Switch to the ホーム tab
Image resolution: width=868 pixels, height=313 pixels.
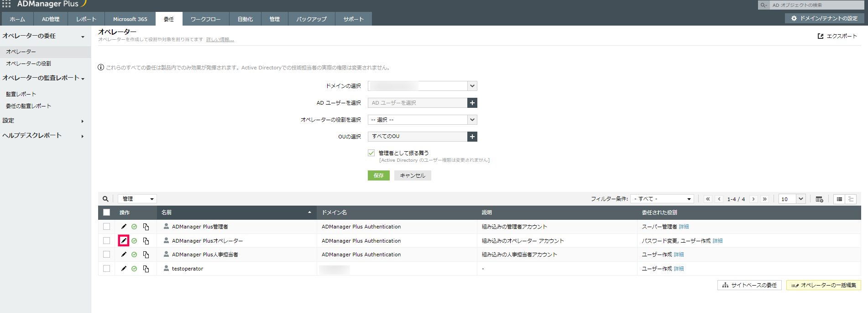(17, 19)
